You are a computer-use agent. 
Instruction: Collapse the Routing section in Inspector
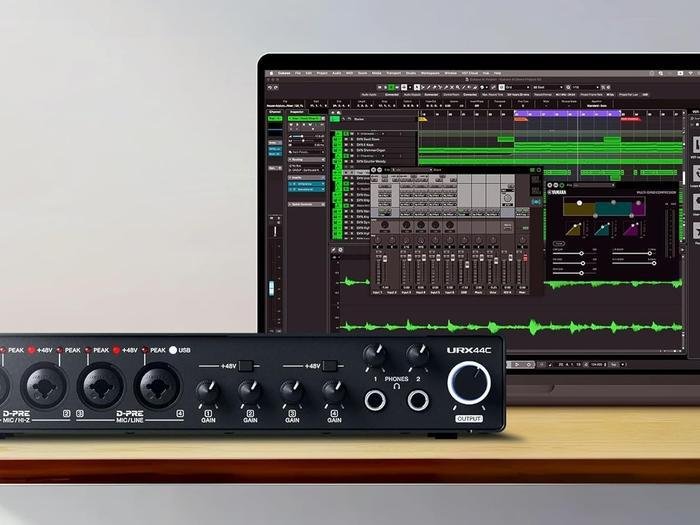306,159
